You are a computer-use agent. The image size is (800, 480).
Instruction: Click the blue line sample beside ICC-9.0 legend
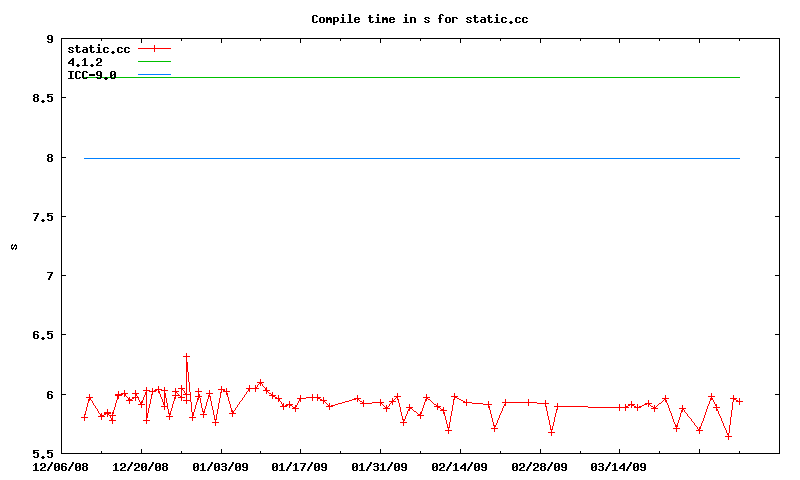(155, 75)
